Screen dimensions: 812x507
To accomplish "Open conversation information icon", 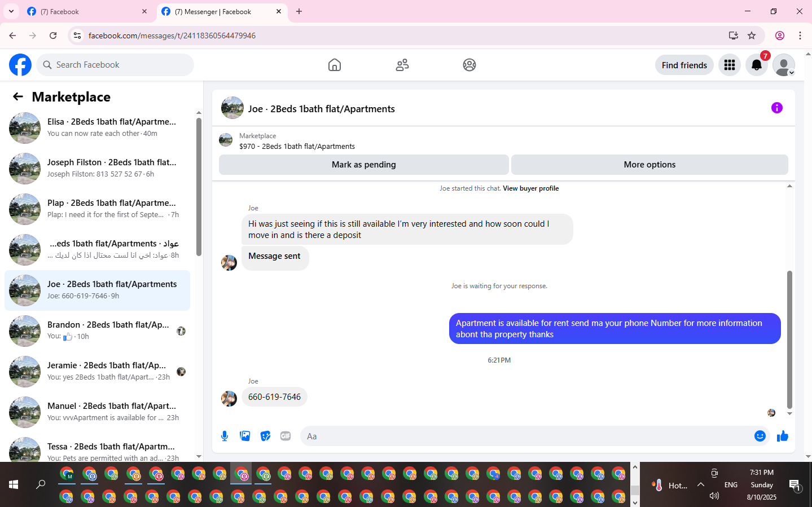I will click(x=777, y=108).
